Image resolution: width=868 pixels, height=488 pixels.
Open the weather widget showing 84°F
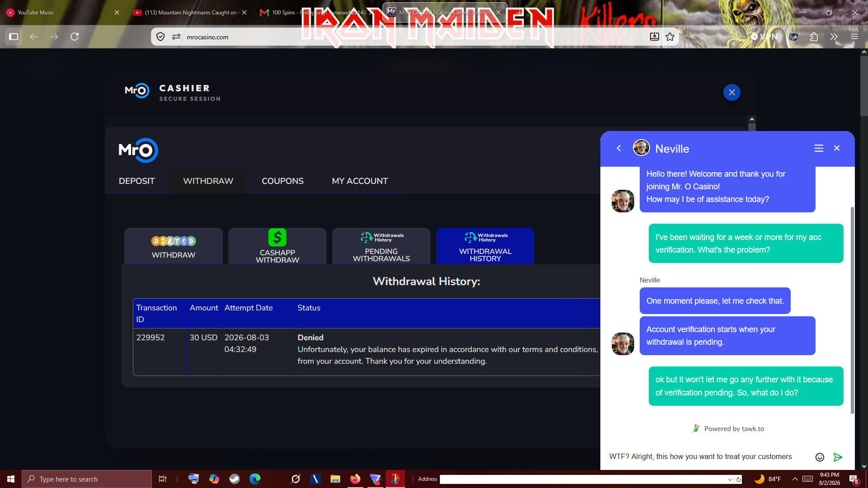(768, 479)
